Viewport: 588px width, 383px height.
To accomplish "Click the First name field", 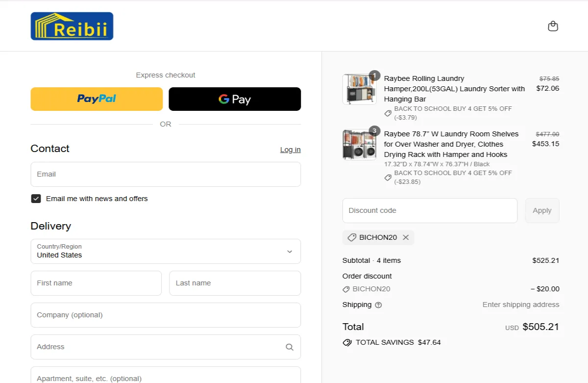I will click(x=96, y=283).
